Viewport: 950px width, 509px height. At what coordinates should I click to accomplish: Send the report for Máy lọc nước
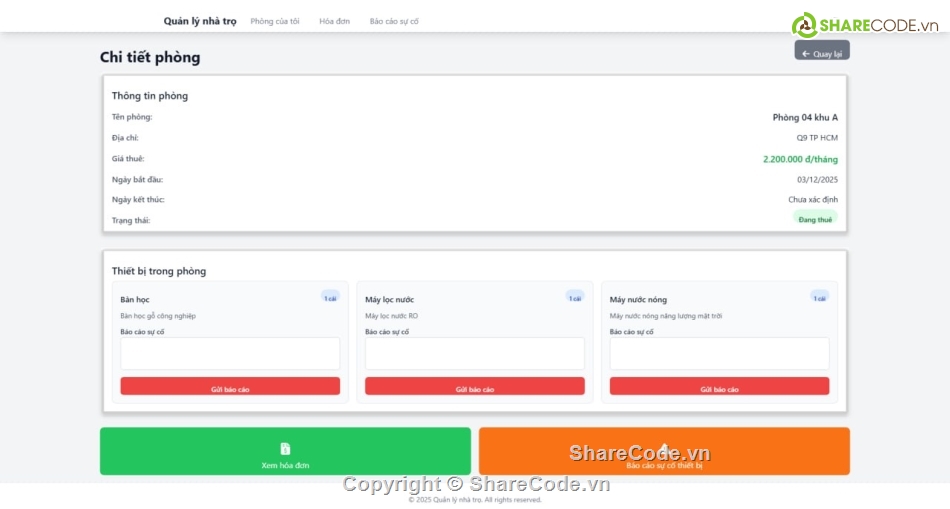click(475, 386)
